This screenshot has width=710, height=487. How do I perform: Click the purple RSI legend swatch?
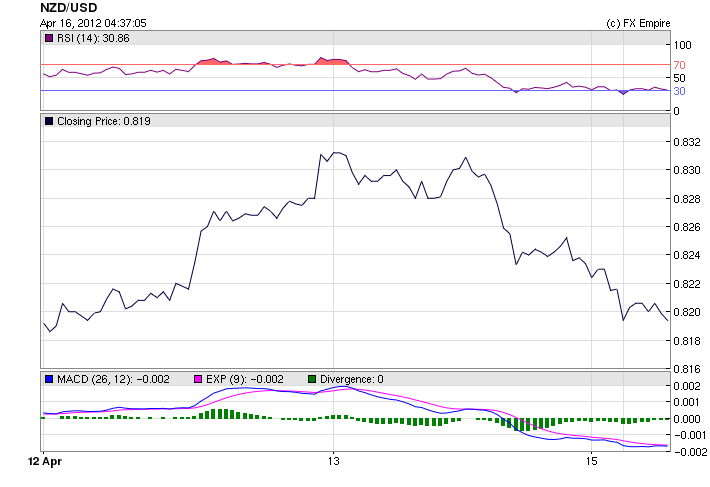48,38
